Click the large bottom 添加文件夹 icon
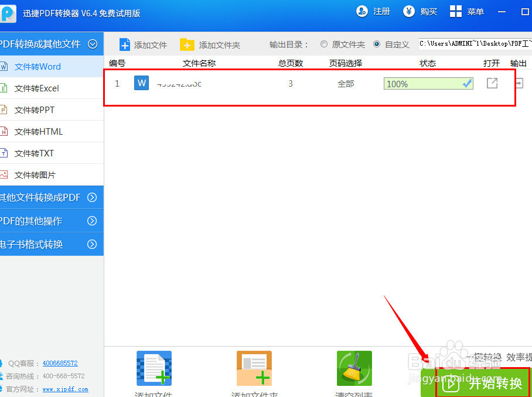The height and width of the screenshot is (397, 532). pyautogui.click(x=254, y=368)
